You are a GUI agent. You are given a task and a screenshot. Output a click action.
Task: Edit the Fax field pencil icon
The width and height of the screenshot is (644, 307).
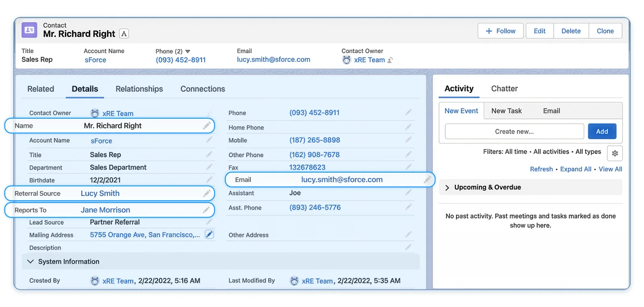click(408, 167)
